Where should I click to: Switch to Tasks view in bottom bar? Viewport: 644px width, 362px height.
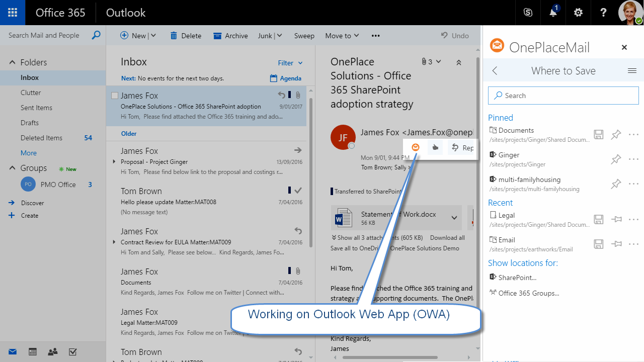coord(73,351)
